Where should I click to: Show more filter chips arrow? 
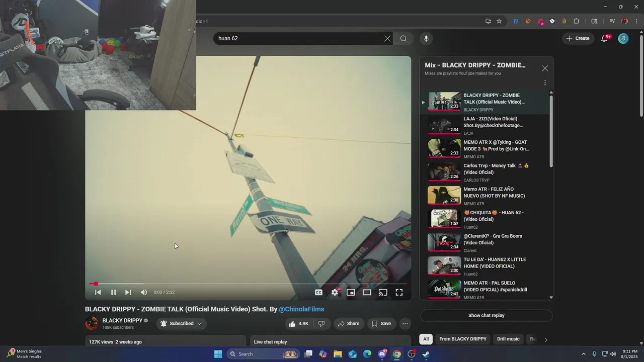click(545, 339)
